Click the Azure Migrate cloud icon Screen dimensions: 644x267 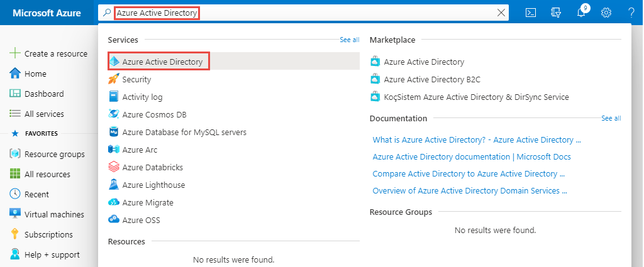tap(114, 203)
